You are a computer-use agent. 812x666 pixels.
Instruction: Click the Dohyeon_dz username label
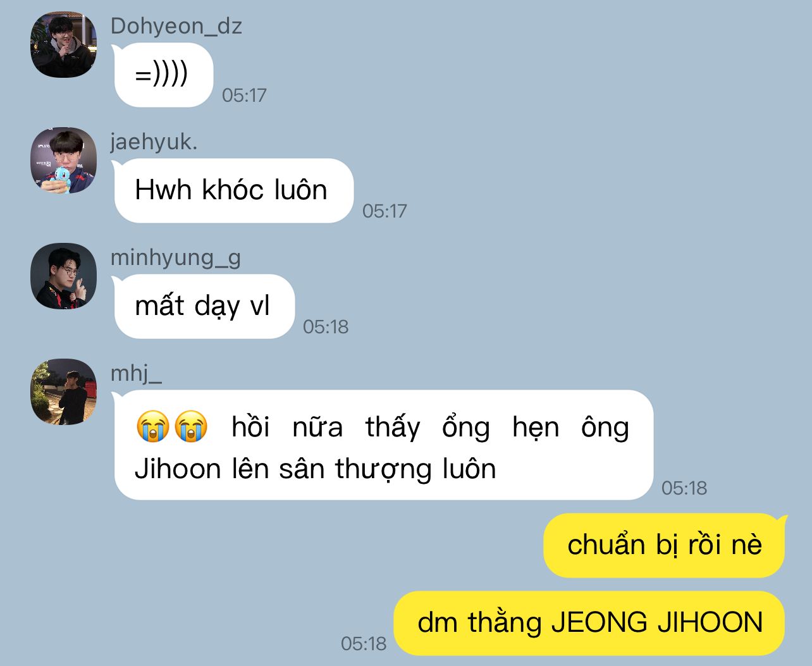(x=176, y=26)
